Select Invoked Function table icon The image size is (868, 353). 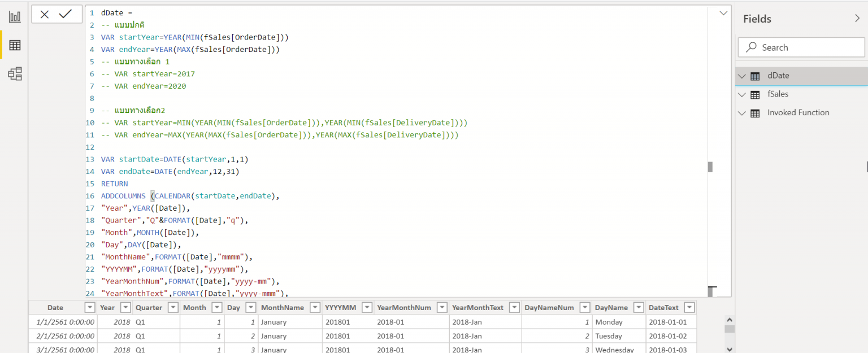[x=755, y=114]
